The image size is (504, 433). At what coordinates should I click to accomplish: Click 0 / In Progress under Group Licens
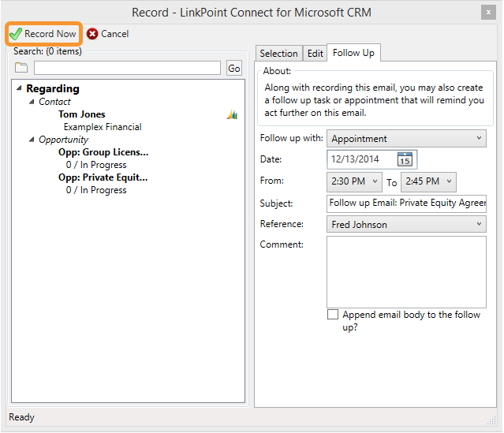pos(96,165)
